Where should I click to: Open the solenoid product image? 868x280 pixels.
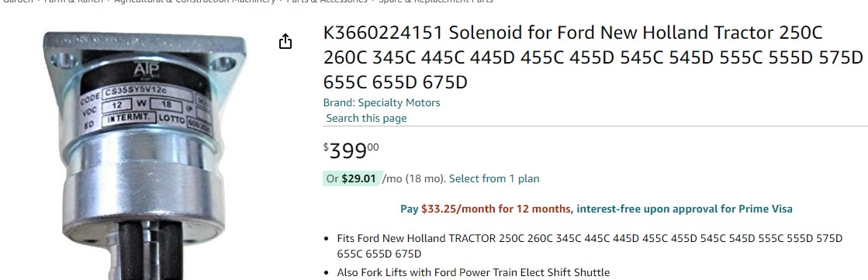145,155
